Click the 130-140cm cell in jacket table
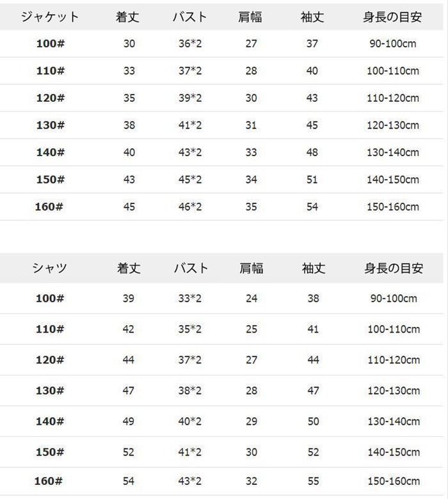448x499 pixels. (x=392, y=152)
